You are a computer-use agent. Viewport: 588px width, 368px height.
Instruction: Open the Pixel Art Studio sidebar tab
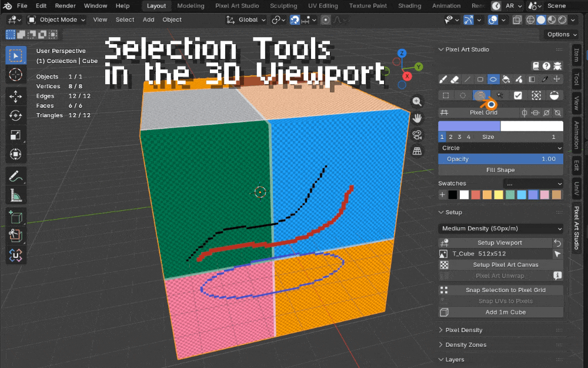[x=577, y=227]
